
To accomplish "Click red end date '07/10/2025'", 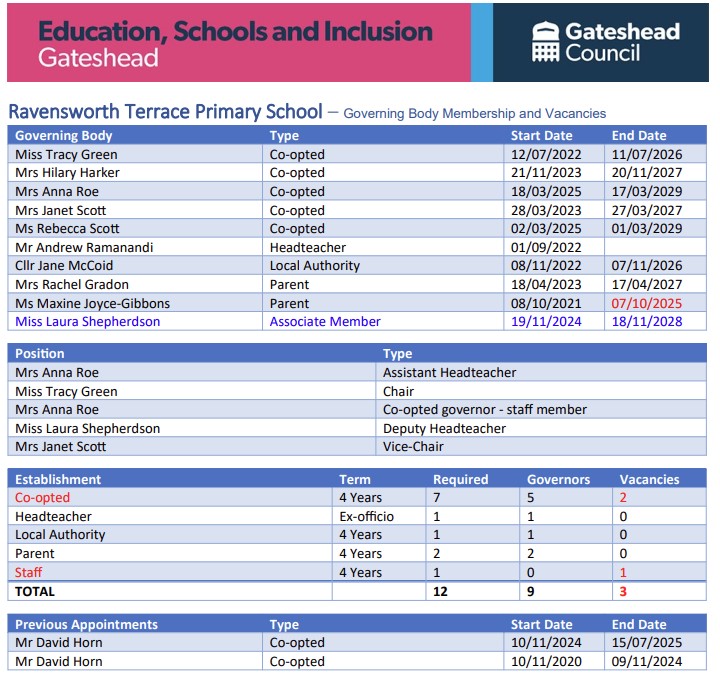I will tap(647, 303).
